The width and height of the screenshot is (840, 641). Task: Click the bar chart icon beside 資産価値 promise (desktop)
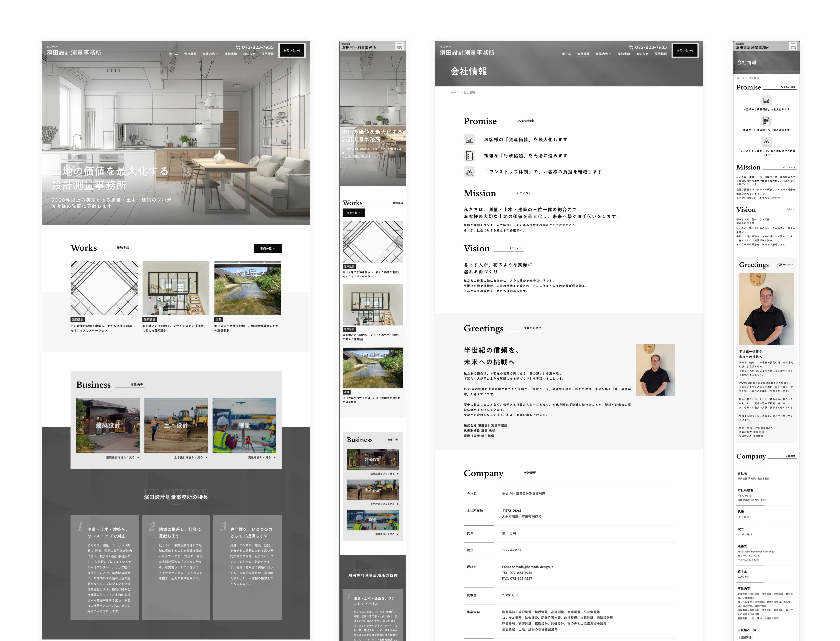tap(469, 140)
